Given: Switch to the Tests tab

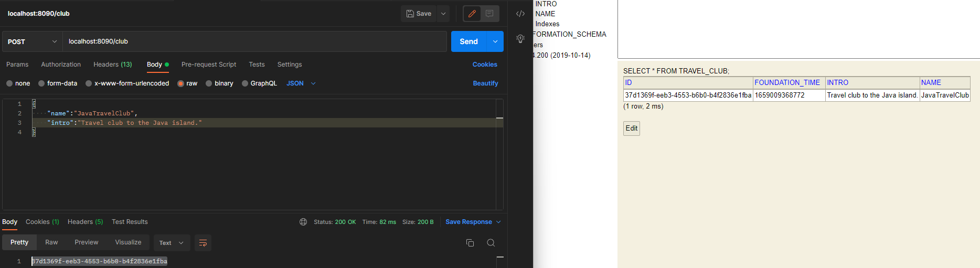Looking at the screenshot, I should tap(257, 65).
